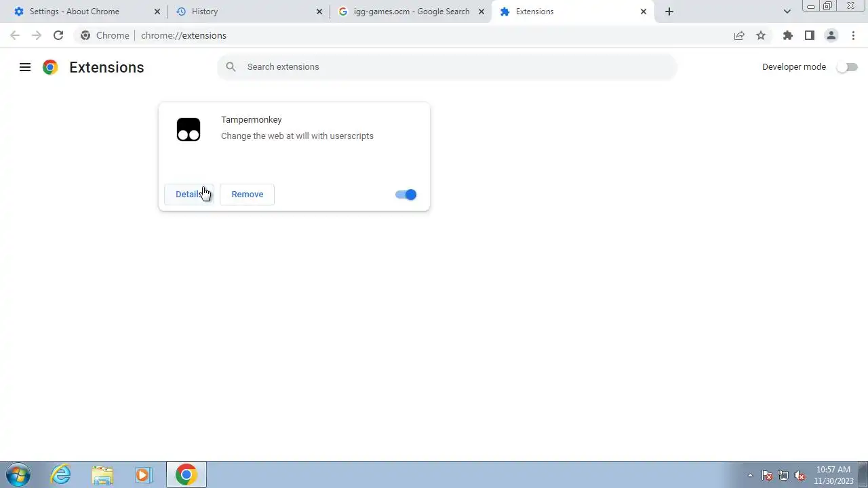
Task: Open the Extensions puzzle icon in the toolbar
Action: (x=787, y=35)
